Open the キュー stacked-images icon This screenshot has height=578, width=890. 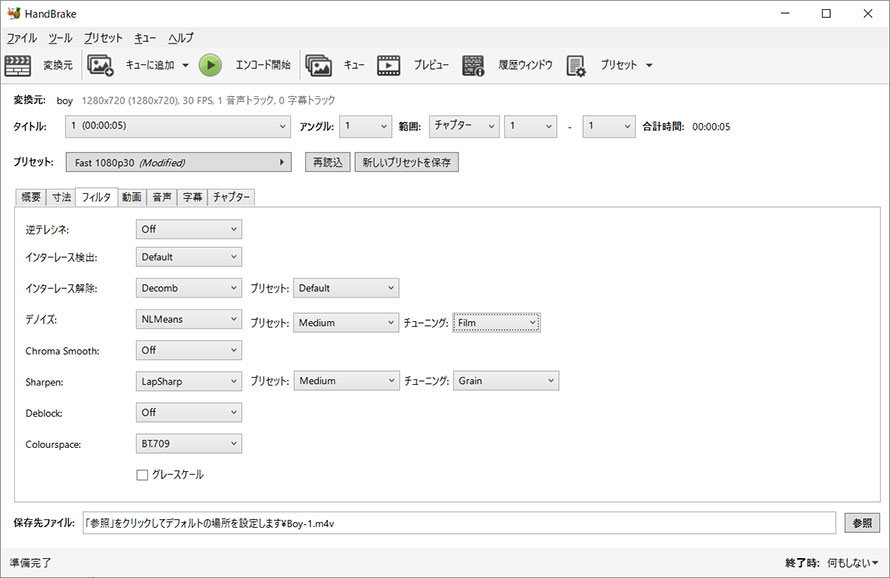click(x=318, y=65)
